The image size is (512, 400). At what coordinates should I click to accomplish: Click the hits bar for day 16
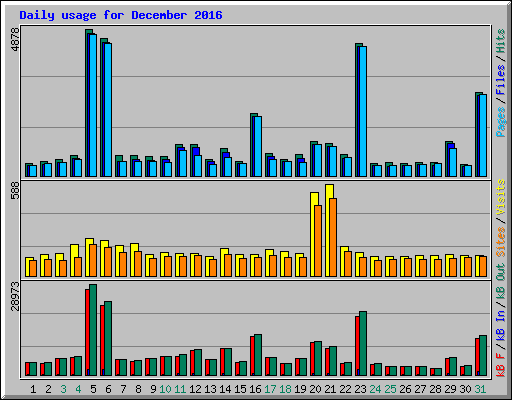252,145
